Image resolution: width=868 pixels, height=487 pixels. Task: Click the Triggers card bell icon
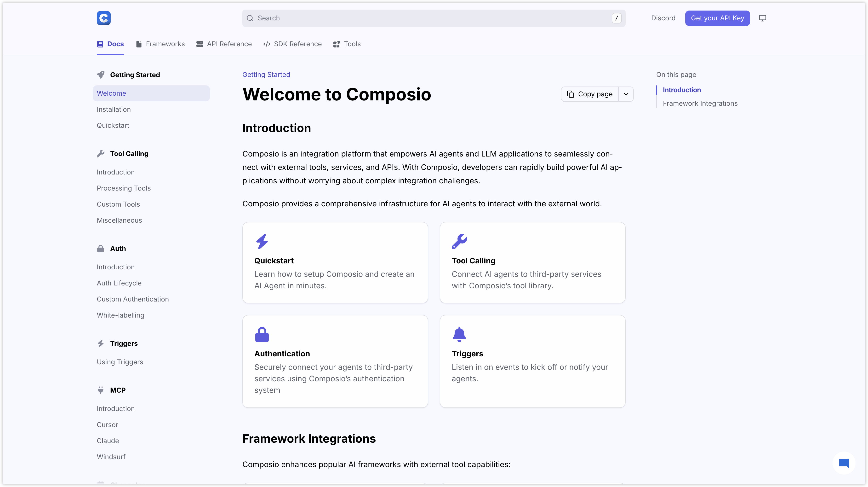pyautogui.click(x=459, y=335)
